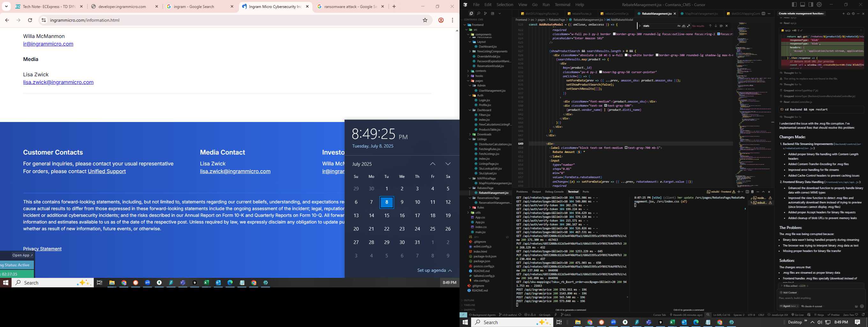The image size is (868, 327).
Task: Expand the utils folder in explorer
Action: pos(475,213)
